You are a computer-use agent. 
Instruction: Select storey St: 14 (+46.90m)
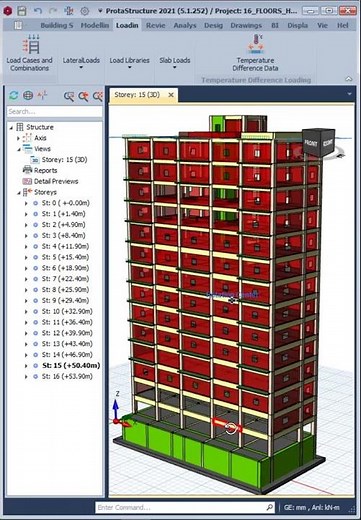pos(67,355)
